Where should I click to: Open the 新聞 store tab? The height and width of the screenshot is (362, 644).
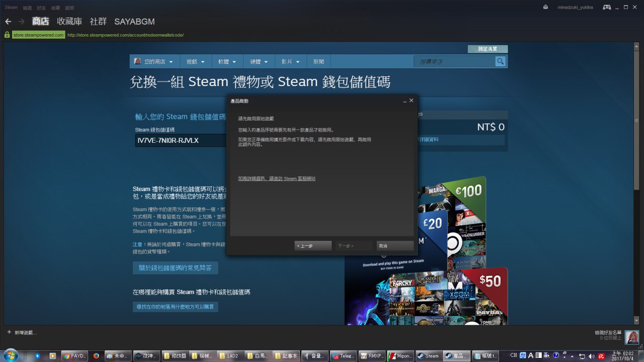[x=318, y=62]
